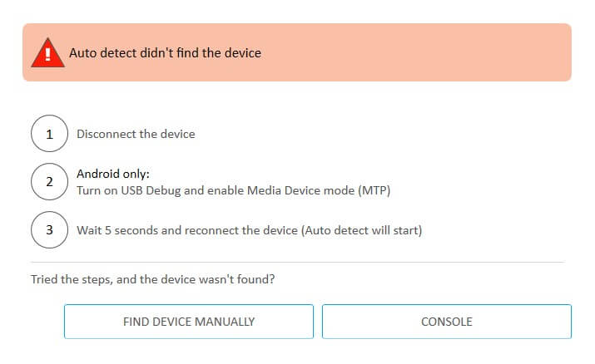Image resolution: width=595 pixels, height=364 pixels.
Task: Click the "(Auto detect will start)" parenthetical note
Action: point(362,230)
